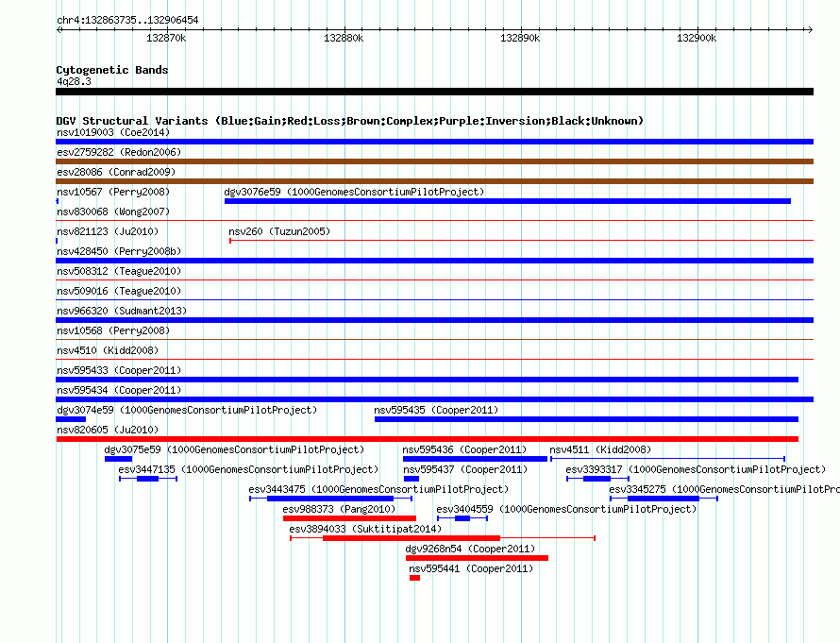Open nsv4511 (Kidd2008) label

(600, 449)
